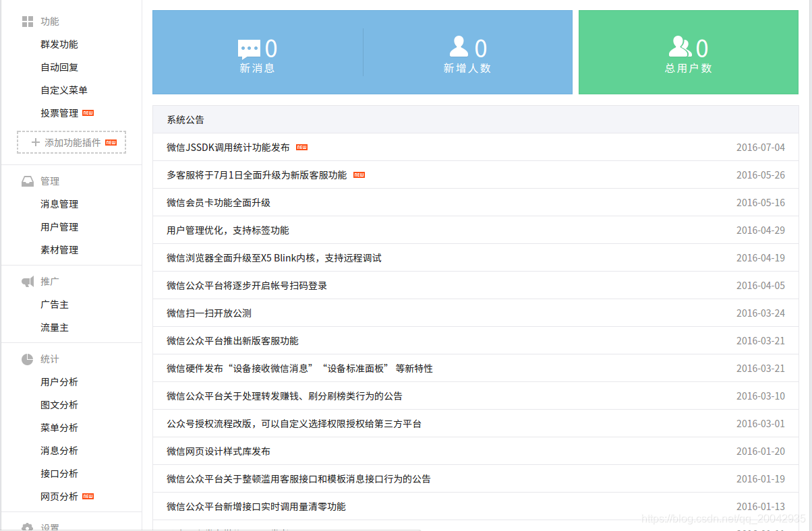Click the 系统公告 panel header
Viewport: 812px width, 531px height.
475,120
